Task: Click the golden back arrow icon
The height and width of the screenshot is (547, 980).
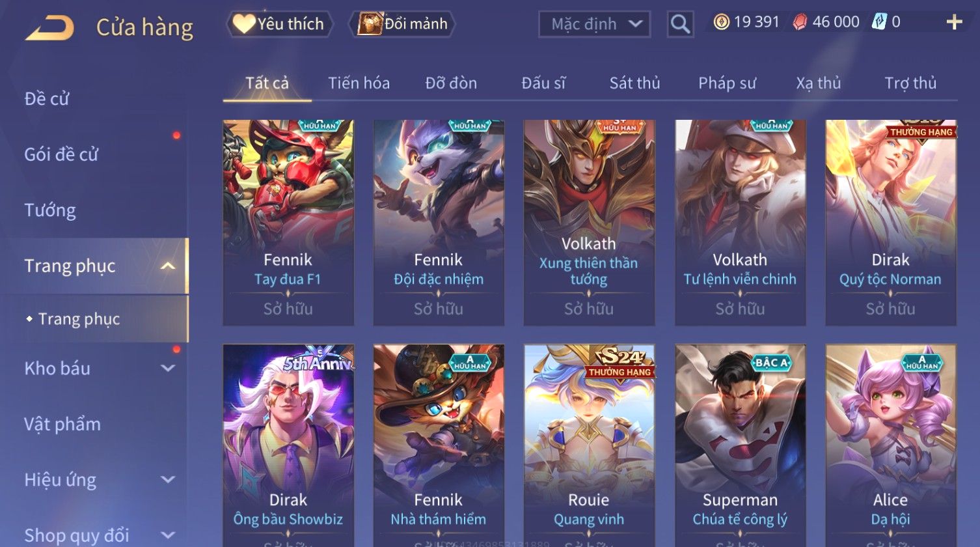Action: 49,28
